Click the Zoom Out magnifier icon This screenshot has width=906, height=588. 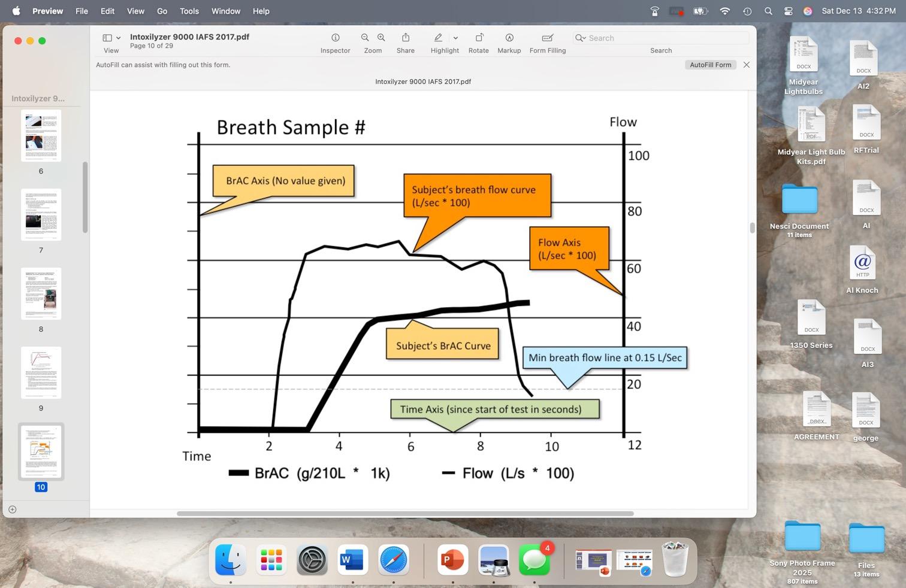tap(365, 38)
